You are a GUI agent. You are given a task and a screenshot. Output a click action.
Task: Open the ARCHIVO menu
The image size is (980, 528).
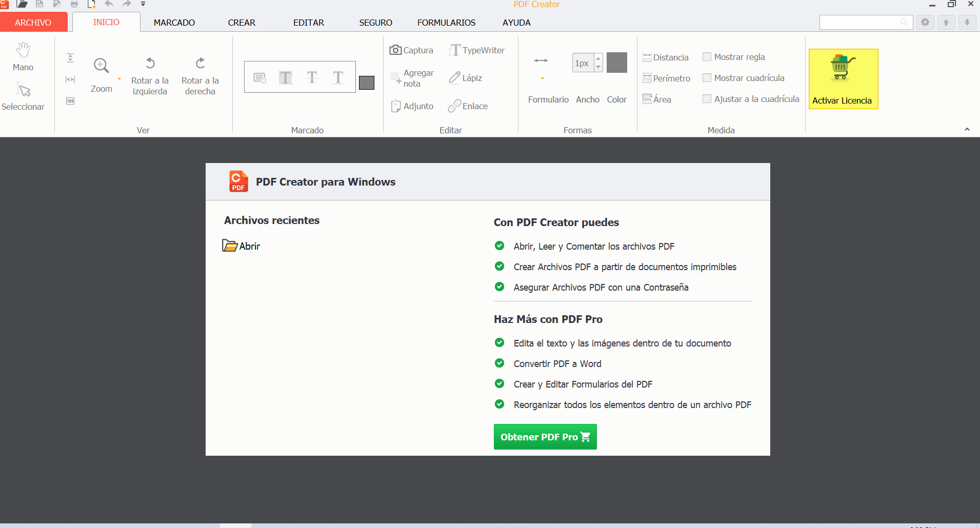tap(33, 23)
